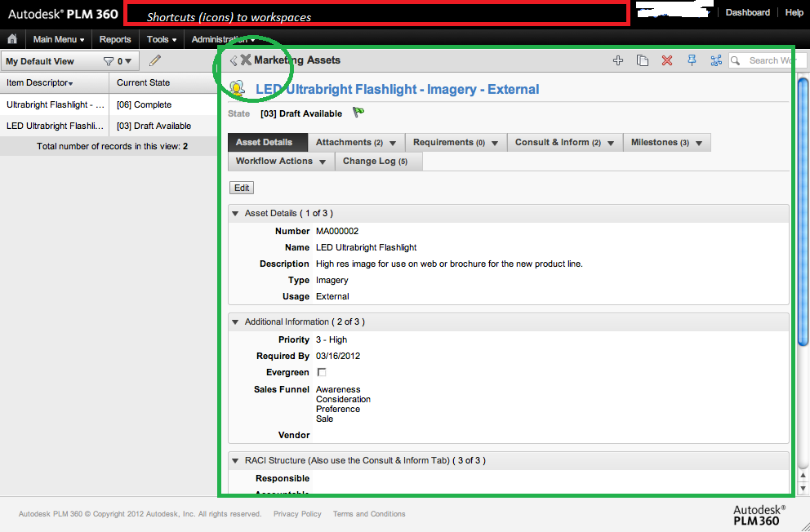
Task: Click the Search workspace input field
Action: (x=767, y=60)
